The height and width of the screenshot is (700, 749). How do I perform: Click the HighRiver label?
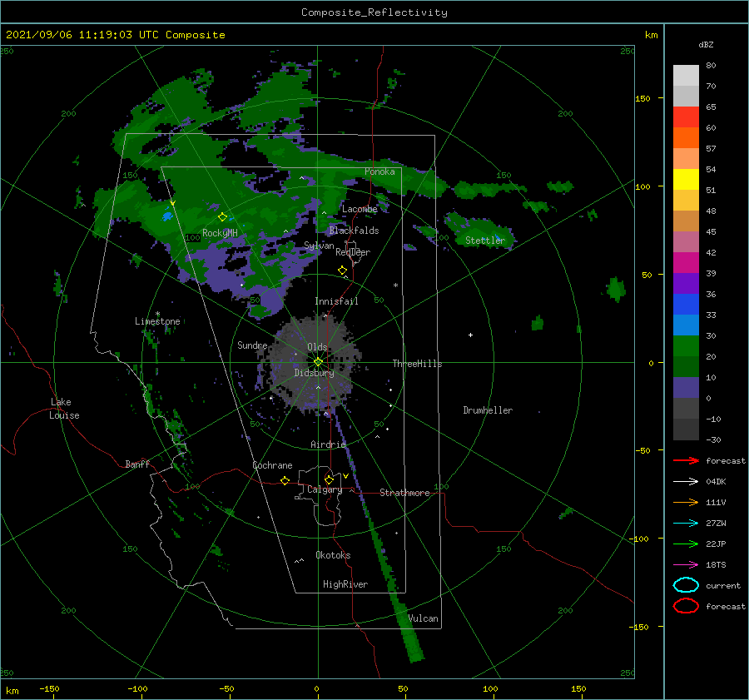(x=345, y=584)
